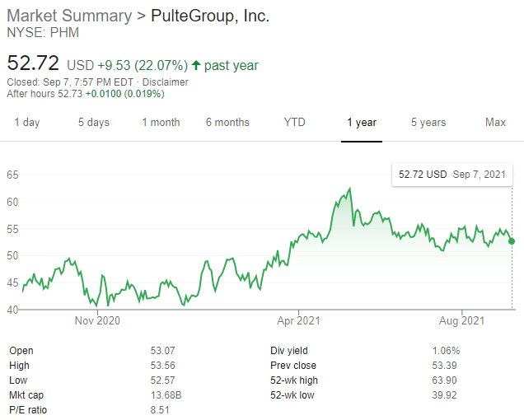Click the 1 year tab

point(362,123)
